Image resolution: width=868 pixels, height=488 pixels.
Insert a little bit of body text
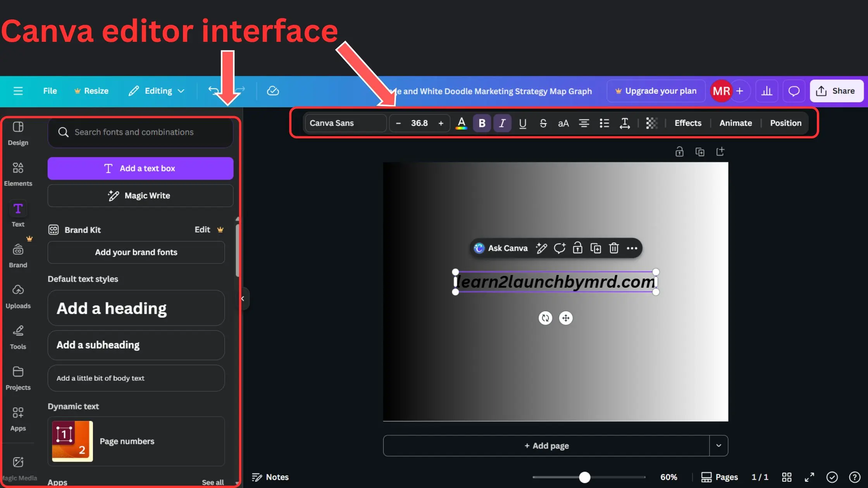(x=136, y=378)
